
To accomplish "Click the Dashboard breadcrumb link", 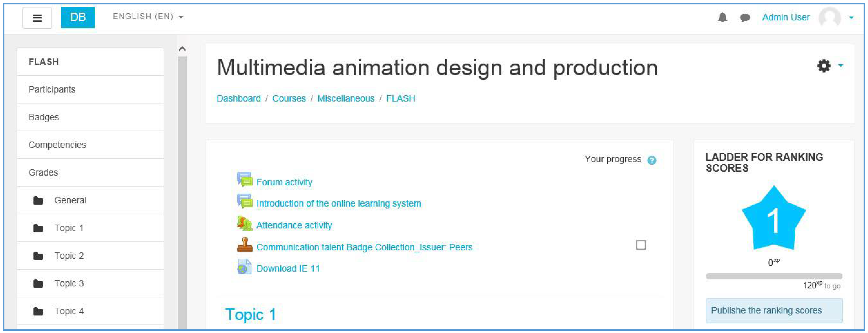I will 239,98.
